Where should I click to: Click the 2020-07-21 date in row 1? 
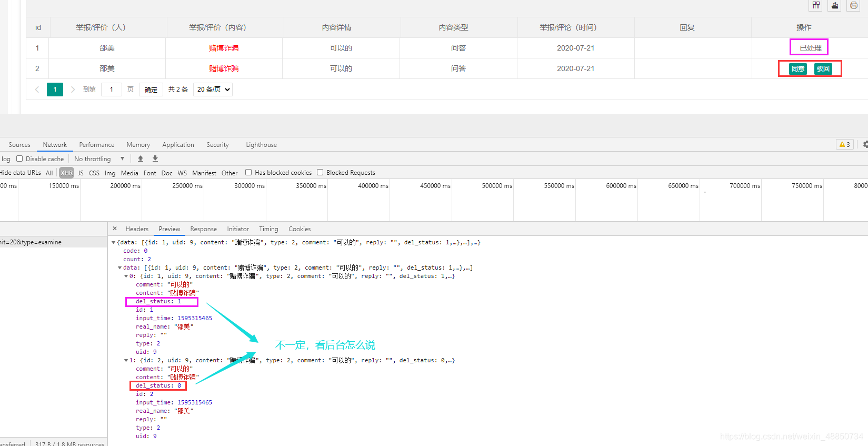(575, 48)
